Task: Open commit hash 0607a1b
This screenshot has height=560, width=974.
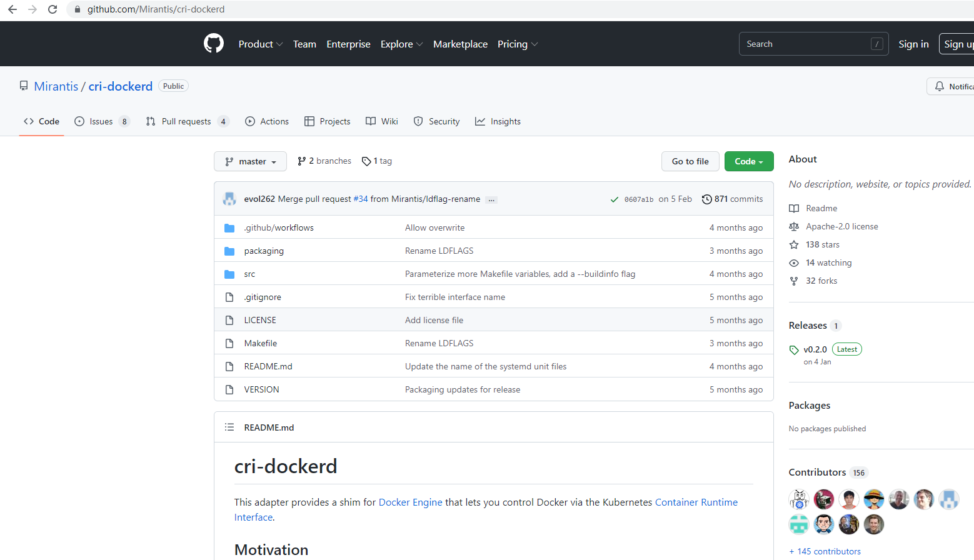Action: tap(639, 199)
